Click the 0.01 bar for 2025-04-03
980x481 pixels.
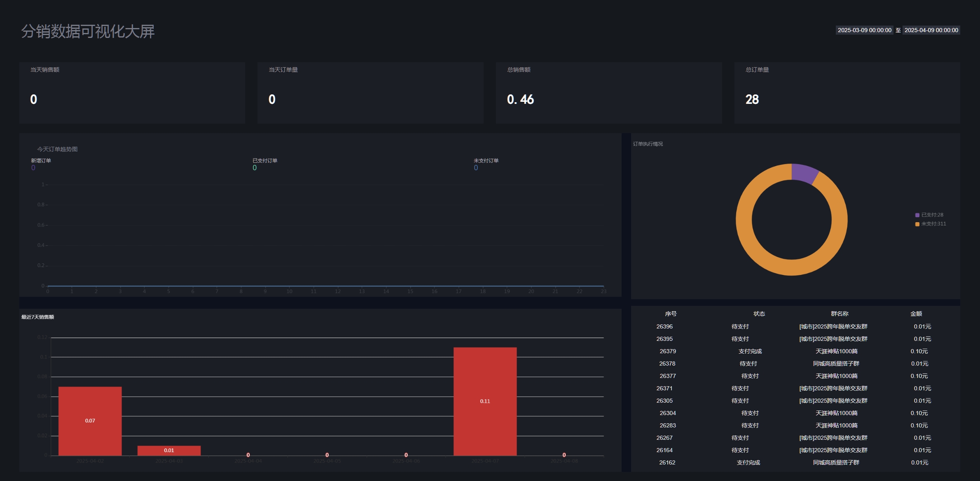click(x=169, y=450)
